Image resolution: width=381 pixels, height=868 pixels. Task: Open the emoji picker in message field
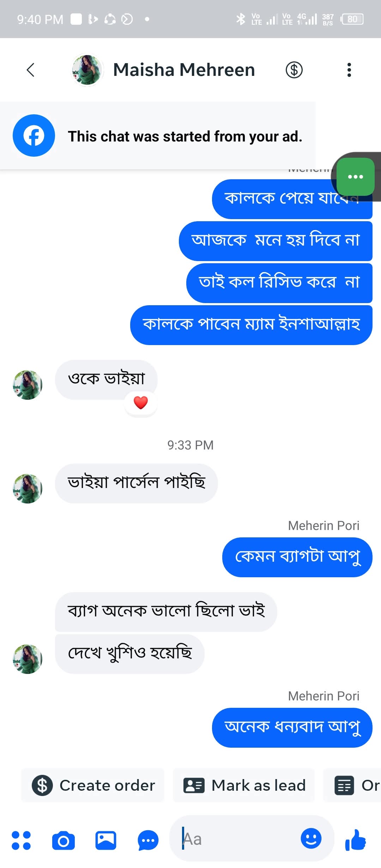[x=311, y=838]
